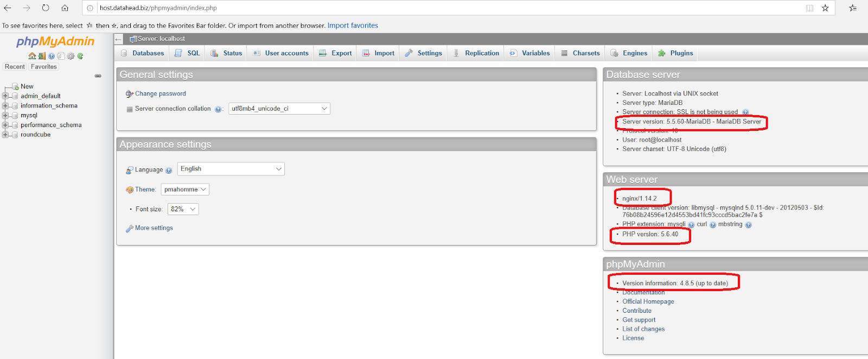Click the Contribute link
Viewport: 868px width, 359px height.
(x=637, y=311)
